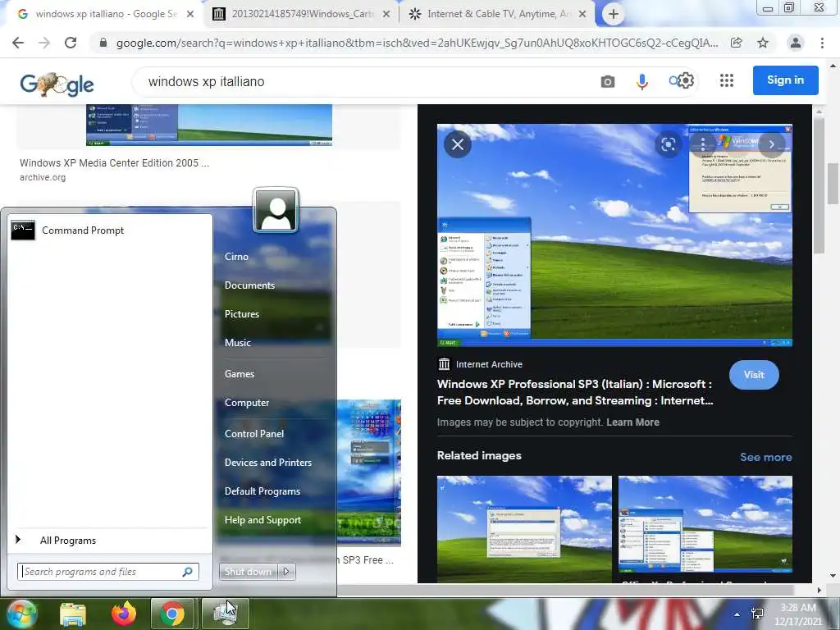Viewport: 840px width, 630px height.
Task: Open Computer from the Start menu
Action: click(x=247, y=402)
